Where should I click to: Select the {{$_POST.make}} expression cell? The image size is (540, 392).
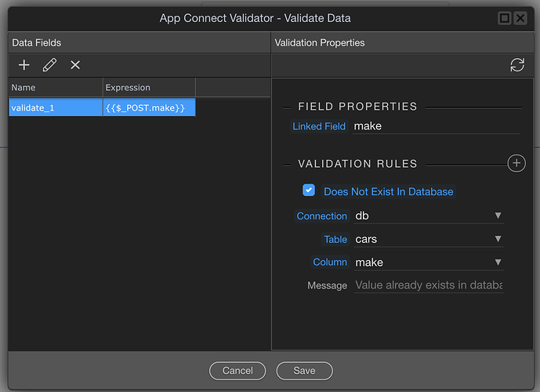click(149, 107)
